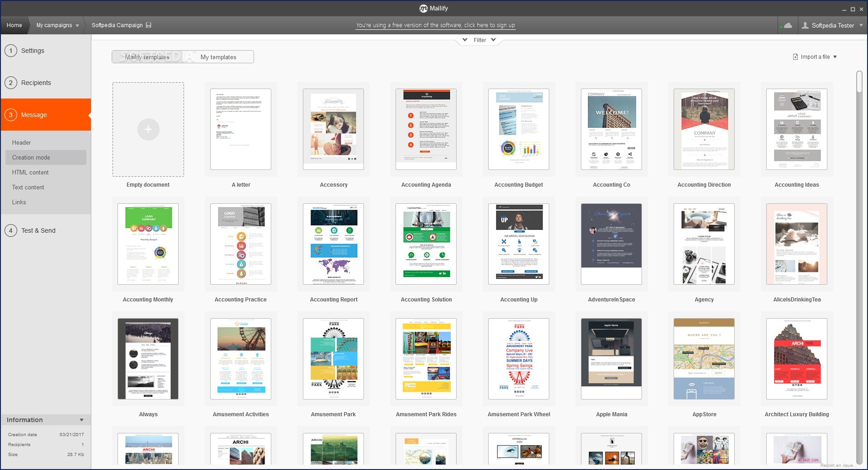Select the Always template
868x470 pixels.
[148, 359]
